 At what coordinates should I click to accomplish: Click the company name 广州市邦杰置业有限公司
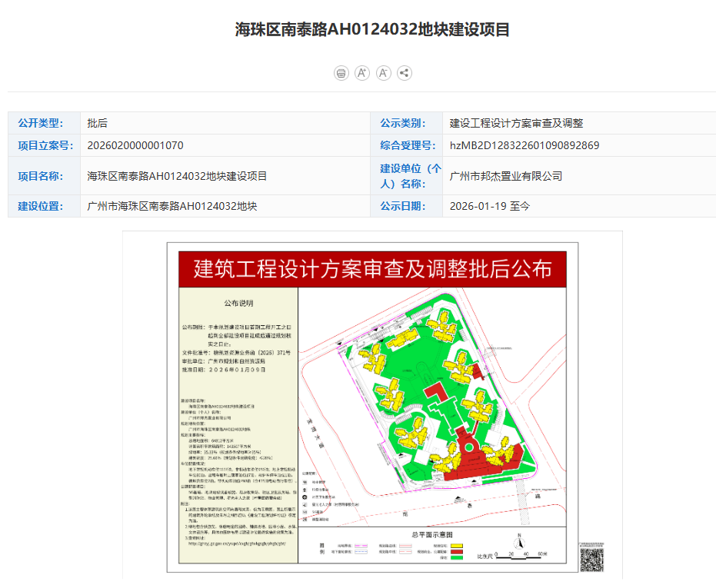pos(505,176)
